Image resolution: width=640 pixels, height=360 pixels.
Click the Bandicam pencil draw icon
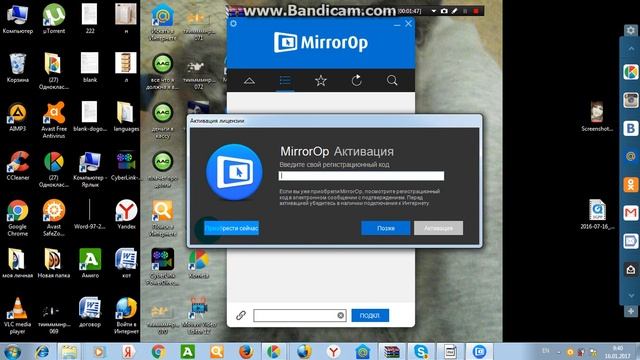pos(454,11)
